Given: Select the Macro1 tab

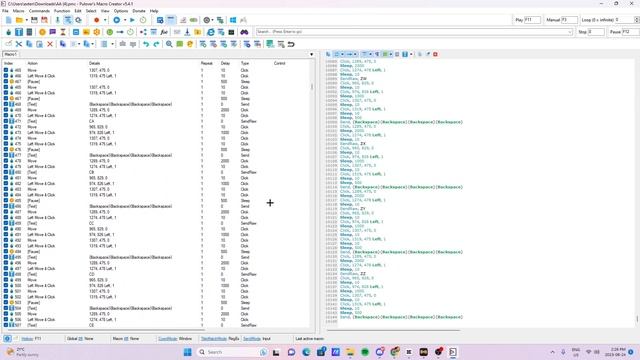Looking at the screenshot, I should click(x=11, y=54).
